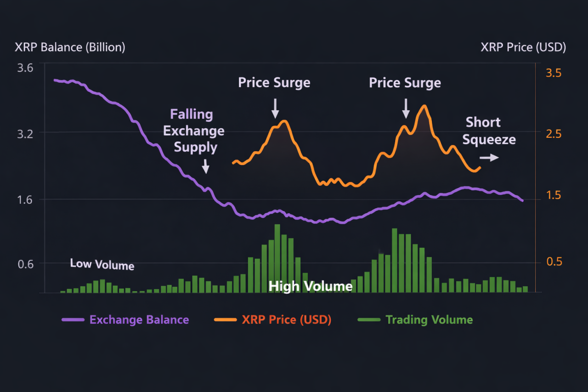The image size is (588, 392).
Task: Click the right arrow beside Short Squeeze
Action: [492, 158]
